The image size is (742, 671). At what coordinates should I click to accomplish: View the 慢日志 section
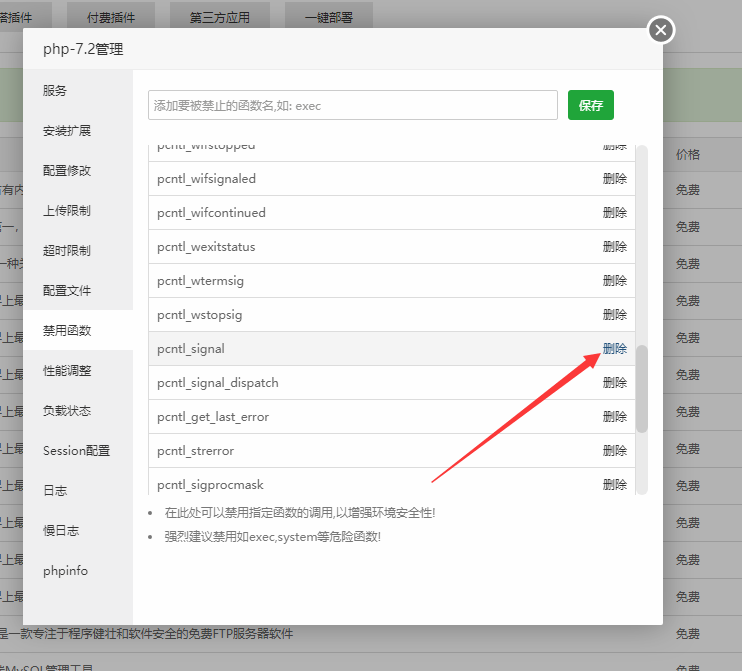[61, 530]
